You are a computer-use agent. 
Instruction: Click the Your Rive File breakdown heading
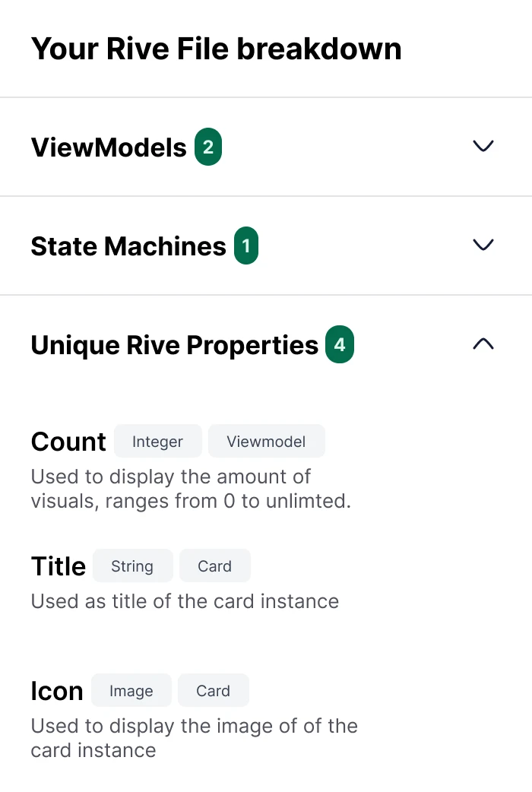pyautogui.click(x=216, y=49)
